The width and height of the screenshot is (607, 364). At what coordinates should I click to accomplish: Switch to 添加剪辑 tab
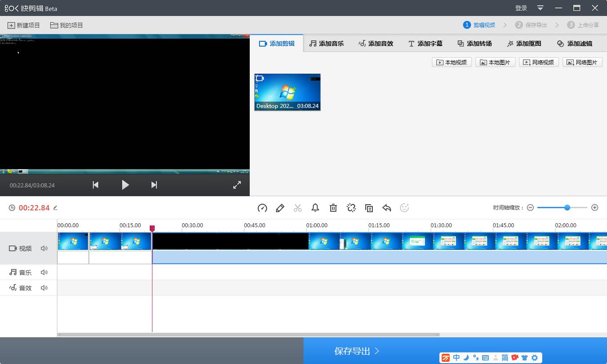276,44
